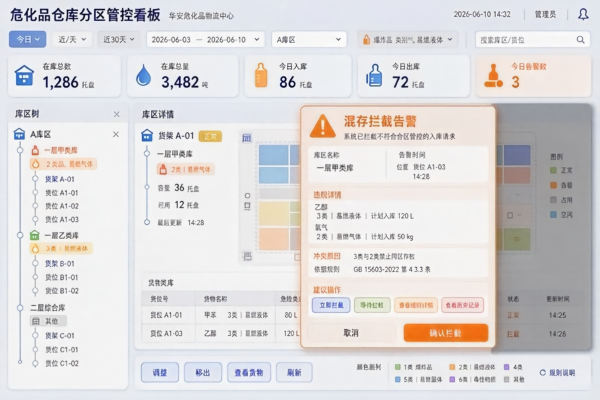This screenshot has height=400, width=600.
Task: Click the 移出 button
Action: click(x=203, y=372)
